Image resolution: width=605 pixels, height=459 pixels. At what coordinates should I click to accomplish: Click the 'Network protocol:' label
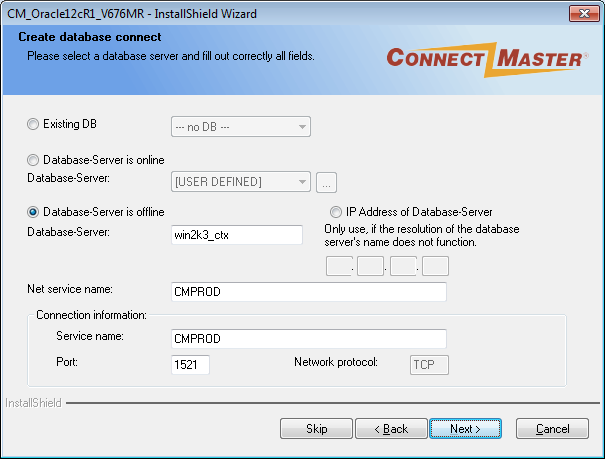tap(336, 362)
